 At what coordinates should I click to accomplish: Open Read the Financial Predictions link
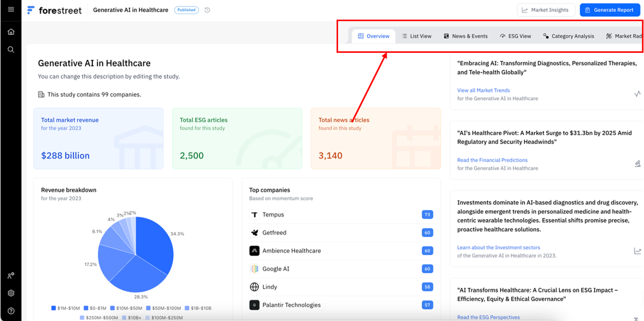click(x=492, y=160)
